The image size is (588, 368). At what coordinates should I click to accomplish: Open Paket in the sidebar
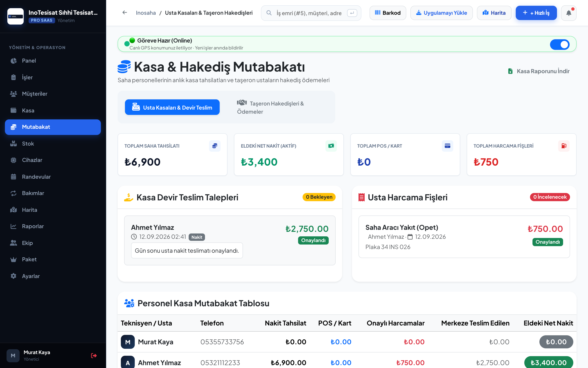tap(53, 259)
